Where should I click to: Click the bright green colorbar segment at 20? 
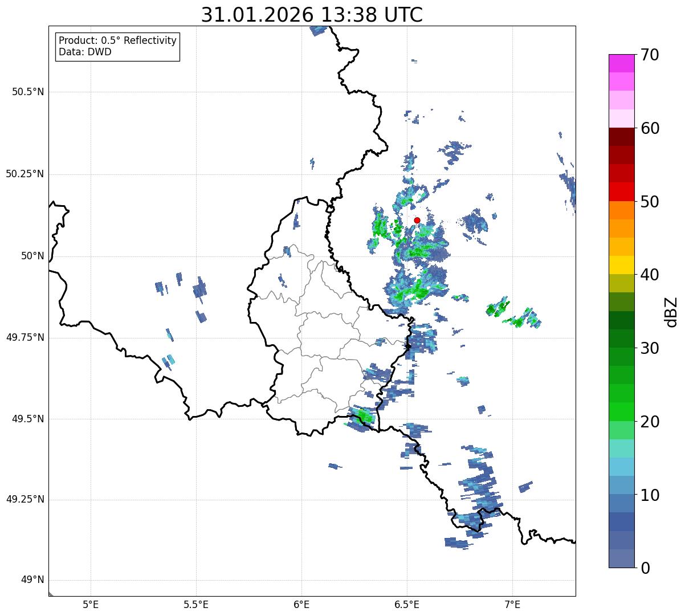click(622, 412)
